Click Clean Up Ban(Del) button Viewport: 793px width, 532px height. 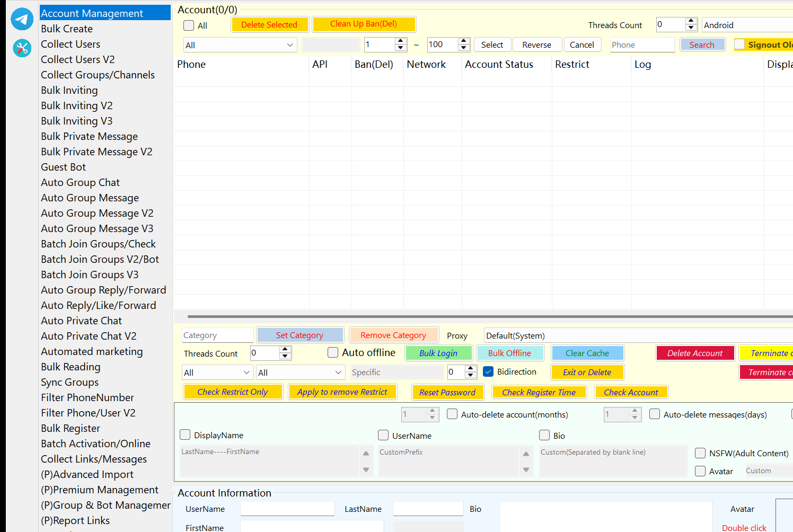point(364,24)
